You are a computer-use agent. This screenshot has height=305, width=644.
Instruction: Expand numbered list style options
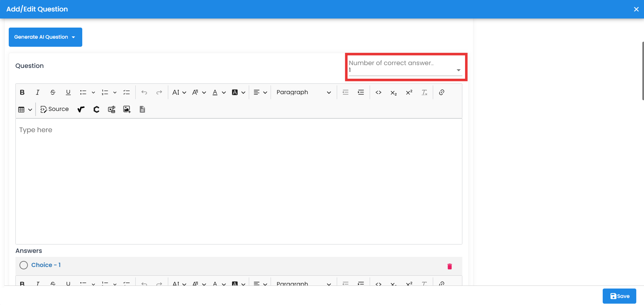click(x=115, y=92)
